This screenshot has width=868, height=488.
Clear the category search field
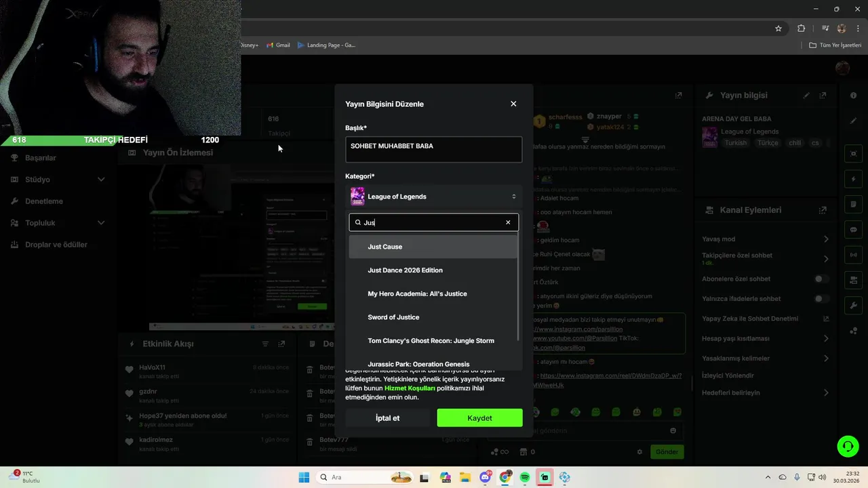(508, 222)
